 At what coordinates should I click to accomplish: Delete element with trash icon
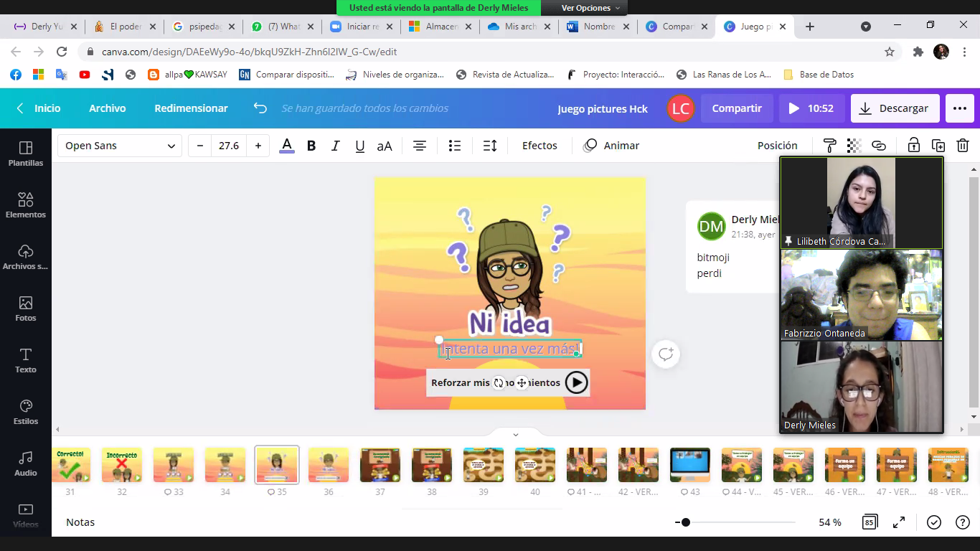[x=963, y=146]
